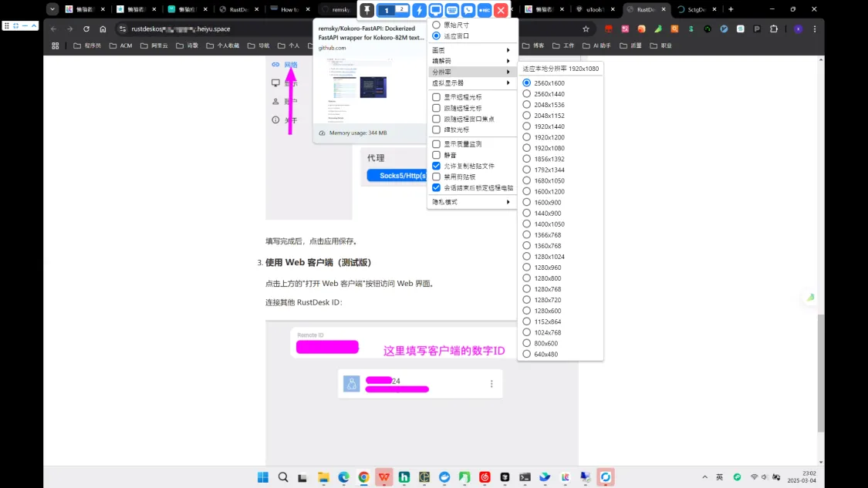The width and height of the screenshot is (868, 488).
Task: Click the three-dot menu on the peer card
Action: (491, 383)
